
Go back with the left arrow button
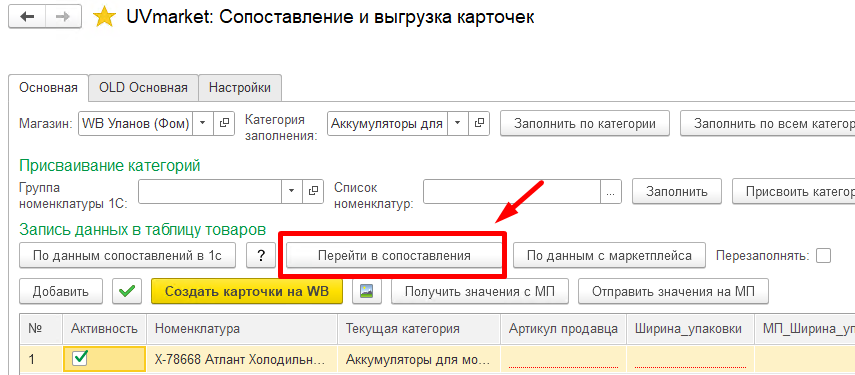coord(27,17)
